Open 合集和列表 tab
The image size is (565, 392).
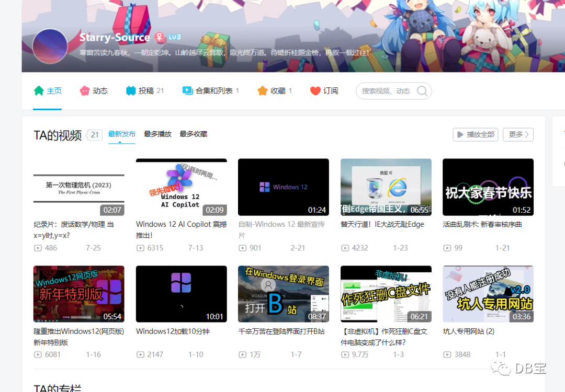tap(211, 91)
